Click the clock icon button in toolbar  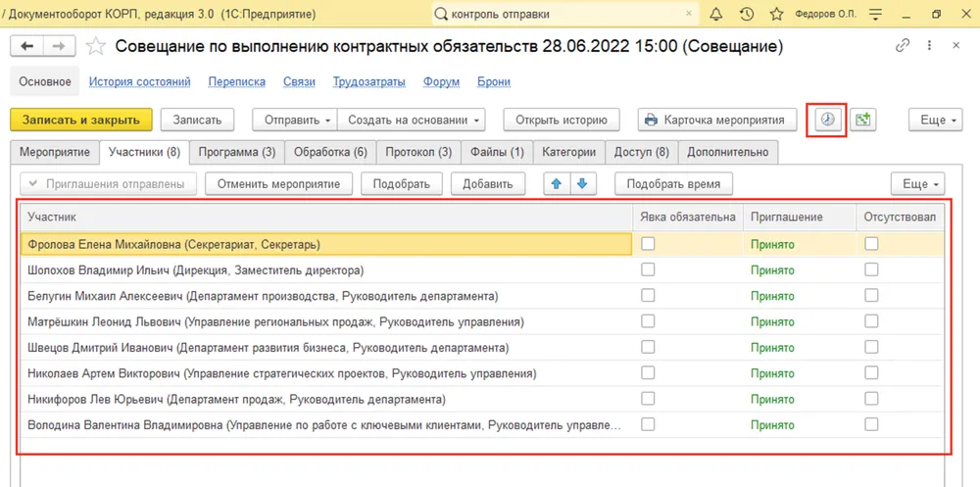pyautogui.click(x=827, y=120)
